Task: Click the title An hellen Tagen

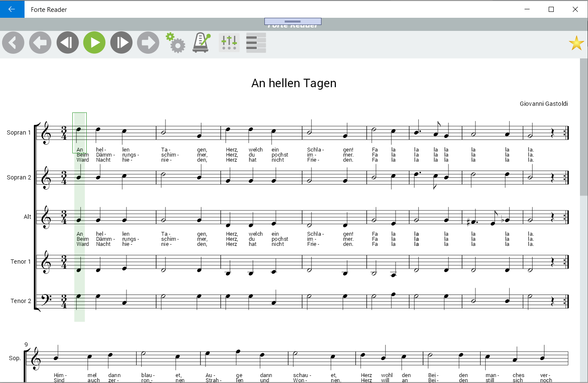Action: click(294, 83)
